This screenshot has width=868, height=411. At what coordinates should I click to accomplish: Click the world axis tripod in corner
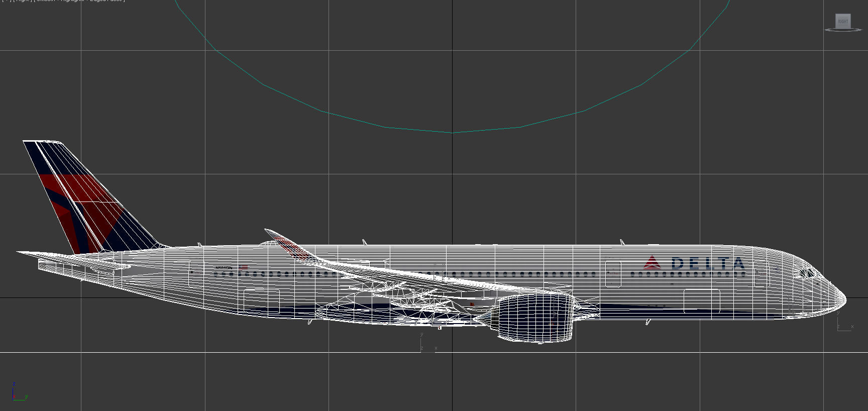tap(20, 392)
